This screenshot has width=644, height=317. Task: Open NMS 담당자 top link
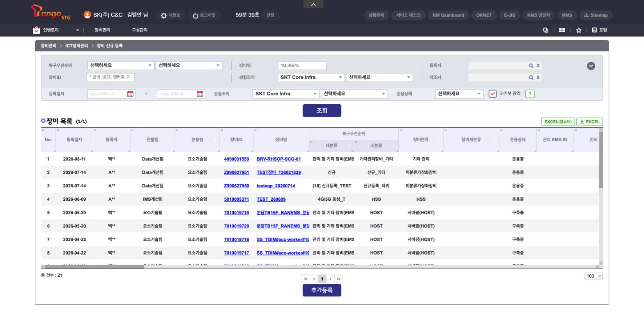point(539,15)
